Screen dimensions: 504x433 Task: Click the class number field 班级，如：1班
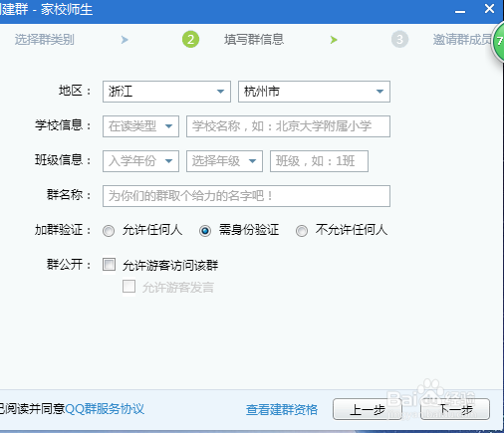coord(319,161)
